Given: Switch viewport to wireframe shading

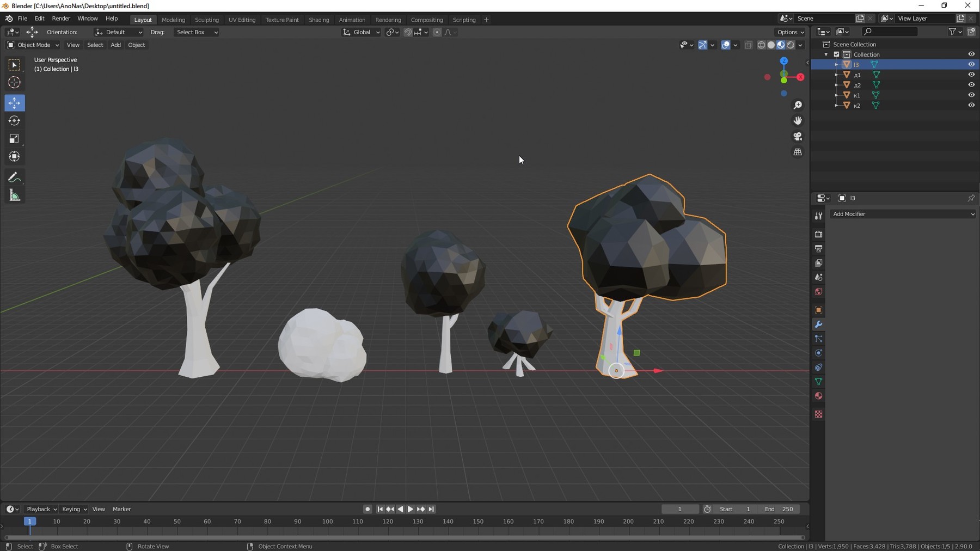Looking at the screenshot, I should tap(761, 45).
